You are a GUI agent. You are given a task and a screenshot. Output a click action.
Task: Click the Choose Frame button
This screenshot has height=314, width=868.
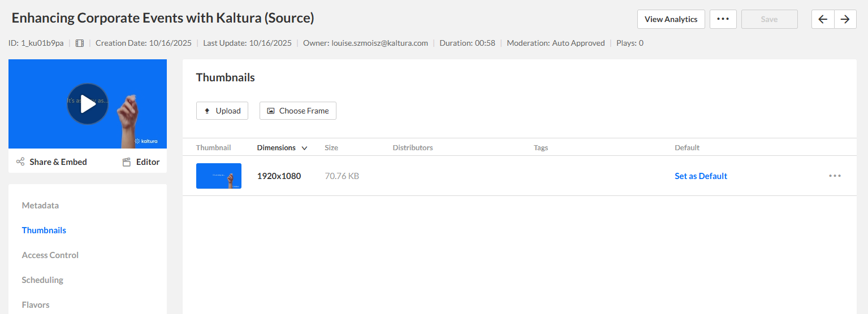tap(298, 111)
